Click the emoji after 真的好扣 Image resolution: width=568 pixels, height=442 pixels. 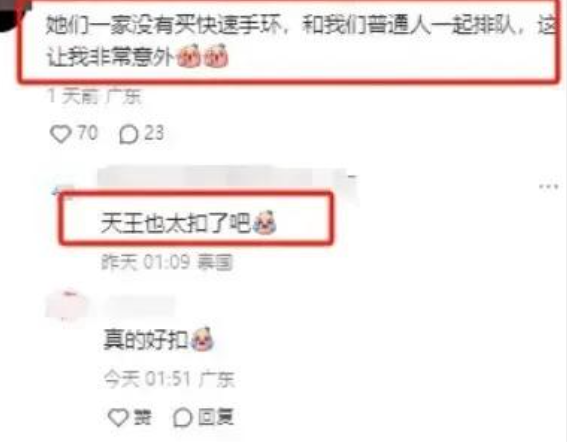click(x=202, y=339)
